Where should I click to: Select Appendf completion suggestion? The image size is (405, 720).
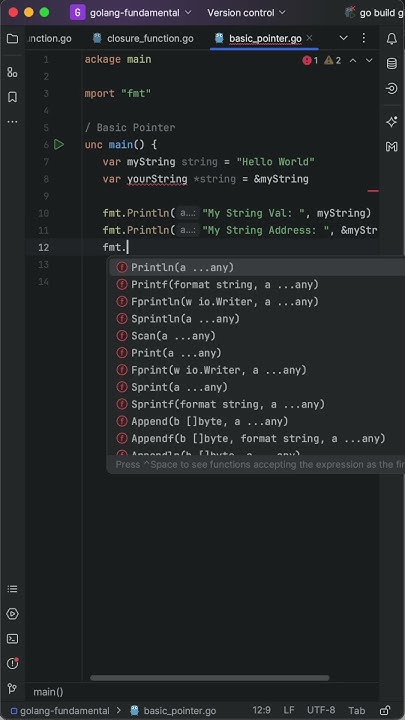pos(257,438)
